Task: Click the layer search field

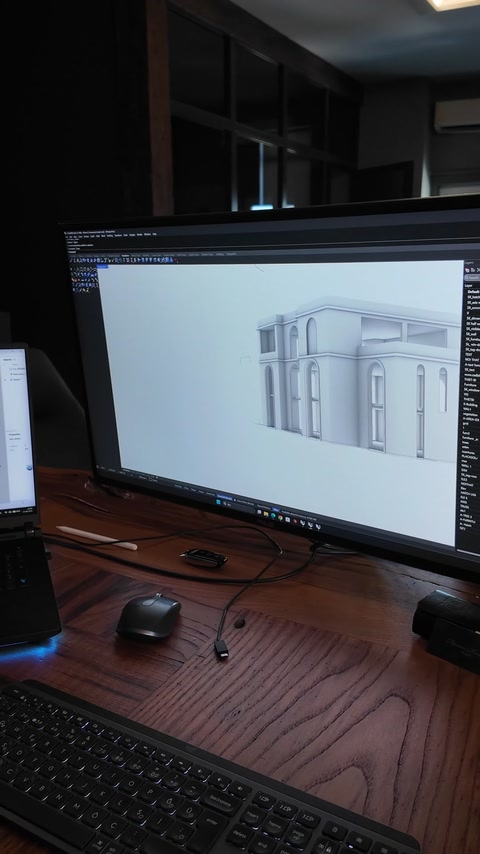Action: click(472, 277)
